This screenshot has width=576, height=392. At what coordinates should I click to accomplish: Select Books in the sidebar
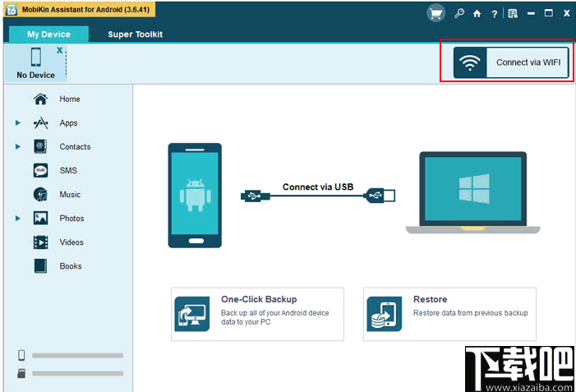tap(71, 266)
